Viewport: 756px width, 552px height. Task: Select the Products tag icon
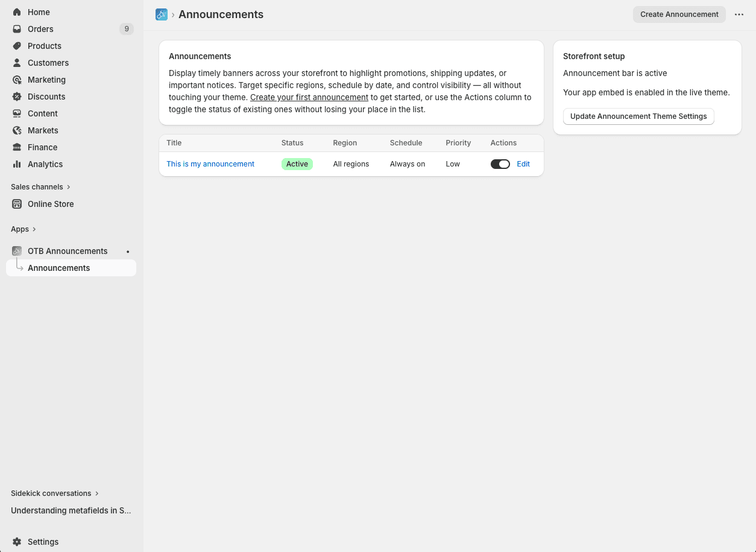(17, 46)
